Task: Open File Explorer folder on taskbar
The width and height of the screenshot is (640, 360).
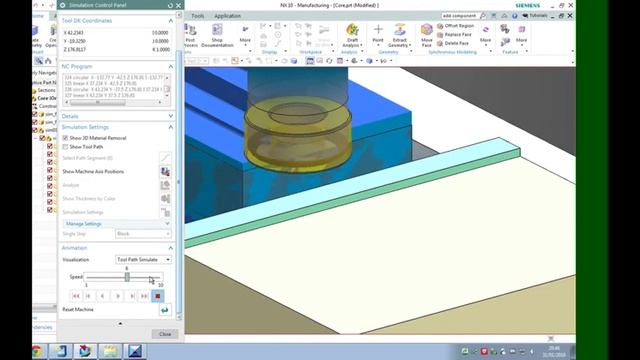Action: tap(109, 351)
